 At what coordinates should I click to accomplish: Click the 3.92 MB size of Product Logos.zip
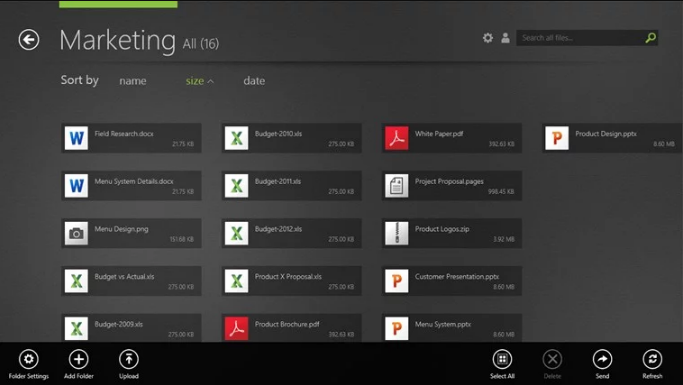504,239
